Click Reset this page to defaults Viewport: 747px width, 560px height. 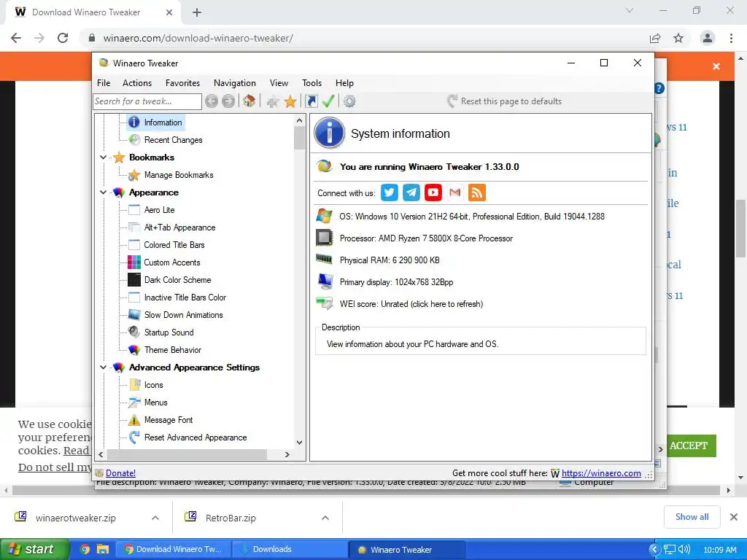pyautogui.click(x=505, y=101)
